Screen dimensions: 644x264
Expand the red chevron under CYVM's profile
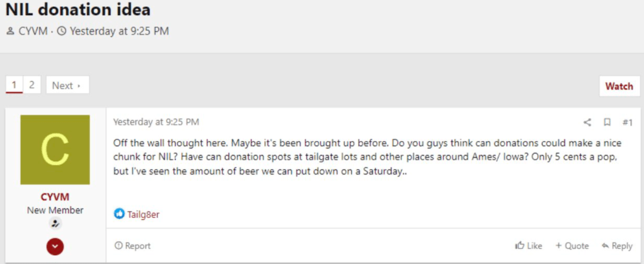click(55, 246)
